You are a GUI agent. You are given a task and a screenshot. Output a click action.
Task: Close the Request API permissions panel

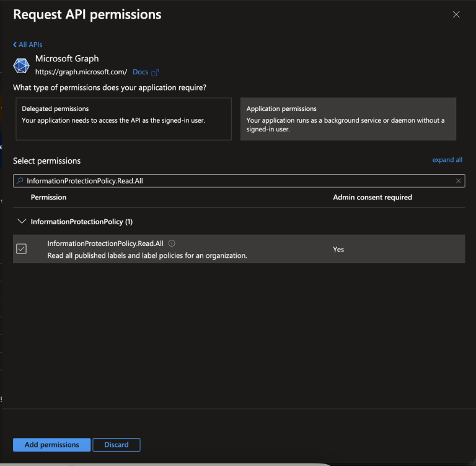456,15
